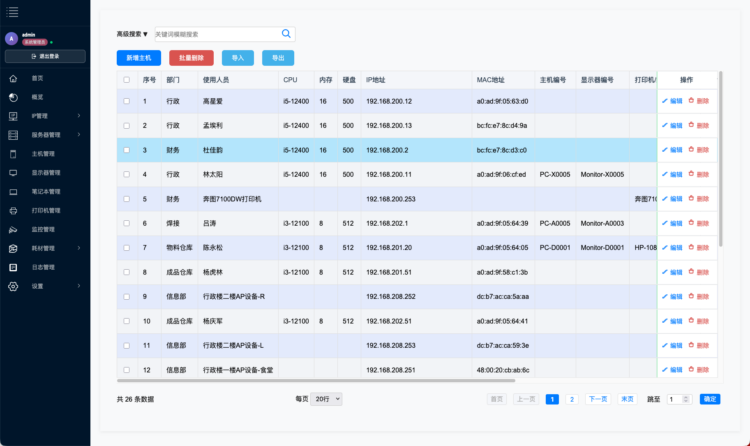Open 主机管理 in the sidebar menu
The height and width of the screenshot is (446, 750).
(x=42, y=154)
